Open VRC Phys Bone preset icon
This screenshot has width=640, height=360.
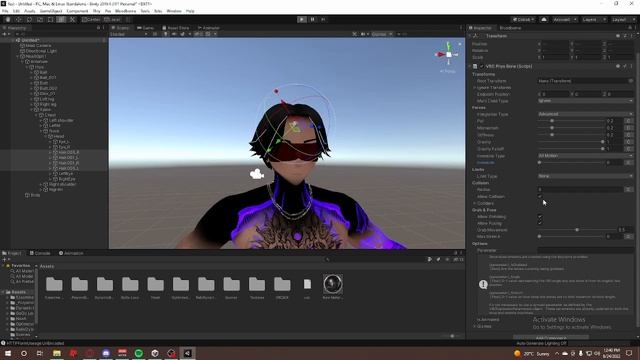[624, 66]
